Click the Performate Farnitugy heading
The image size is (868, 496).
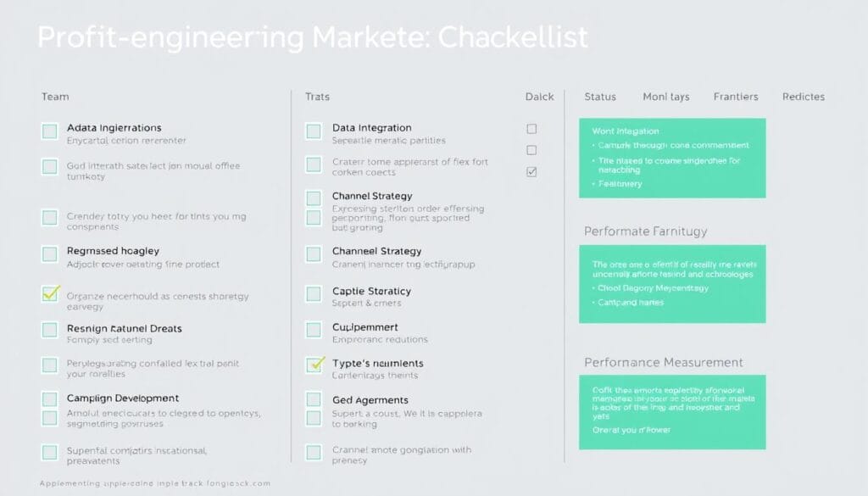tap(646, 231)
